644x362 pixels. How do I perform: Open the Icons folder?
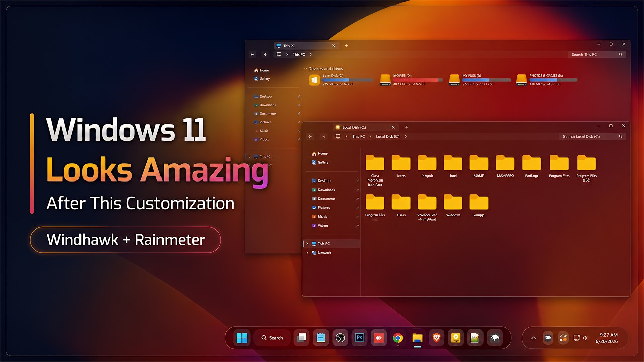(401, 167)
